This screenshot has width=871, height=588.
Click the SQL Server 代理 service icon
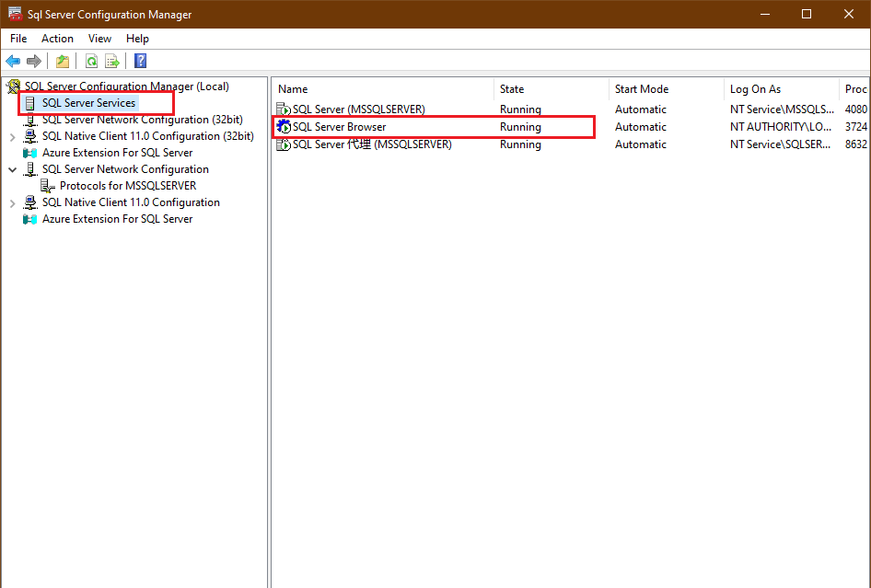(x=284, y=144)
